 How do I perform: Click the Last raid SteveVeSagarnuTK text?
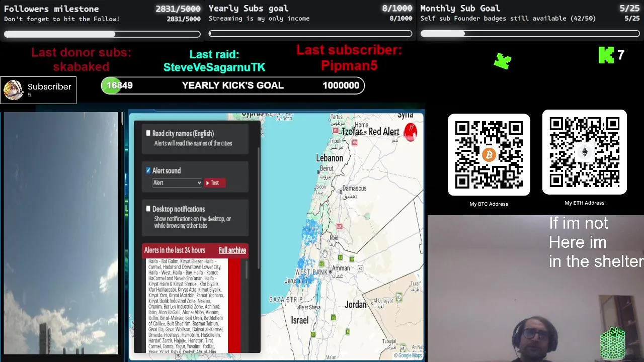tap(214, 61)
